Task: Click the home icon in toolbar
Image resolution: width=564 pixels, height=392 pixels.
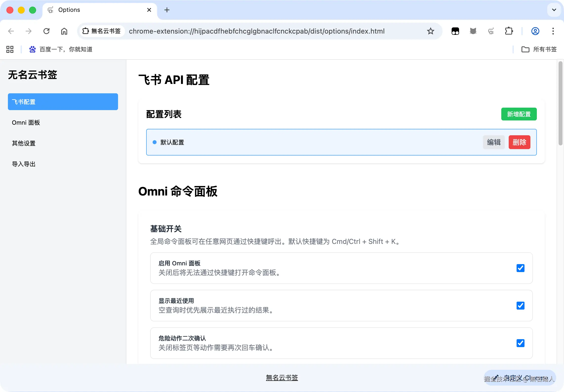Action: click(64, 31)
